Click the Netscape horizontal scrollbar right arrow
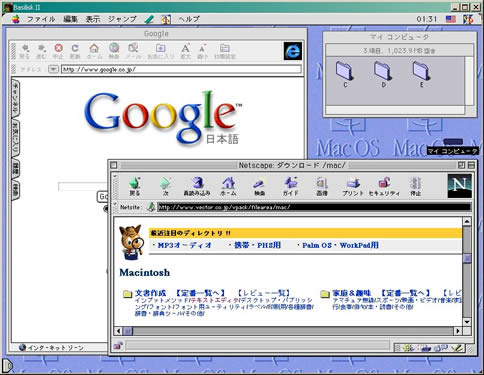 [458, 331]
